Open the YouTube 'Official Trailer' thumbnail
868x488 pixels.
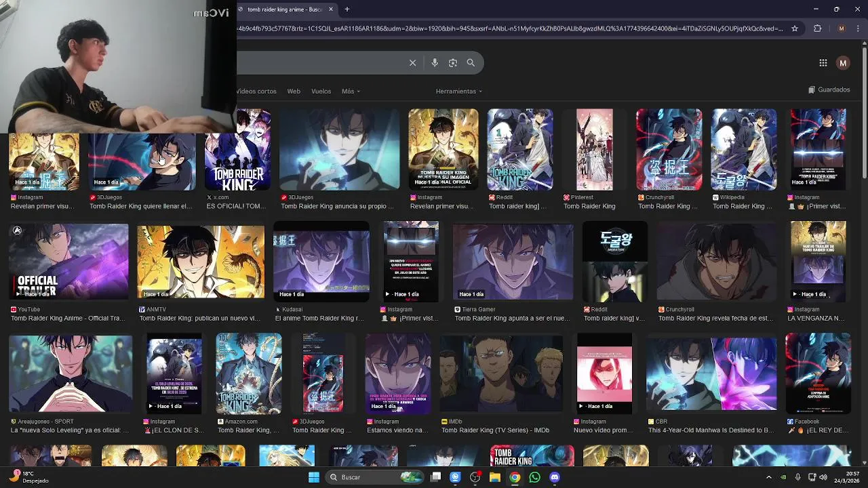[x=68, y=261]
